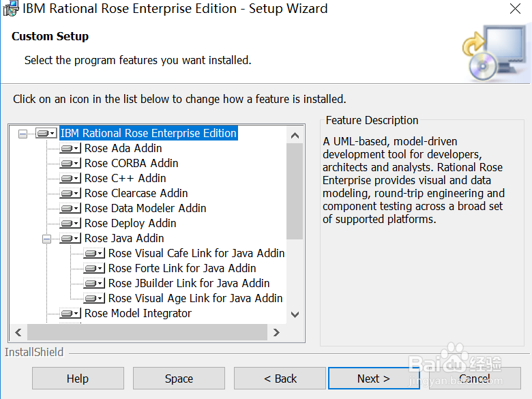Select Rose Visual Cafe Link for Java Addin

point(196,254)
